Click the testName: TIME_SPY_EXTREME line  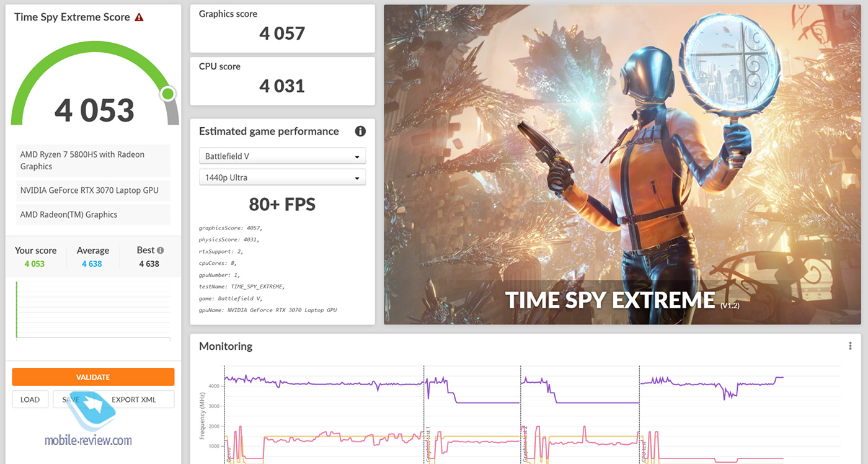click(x=242, y=287)
